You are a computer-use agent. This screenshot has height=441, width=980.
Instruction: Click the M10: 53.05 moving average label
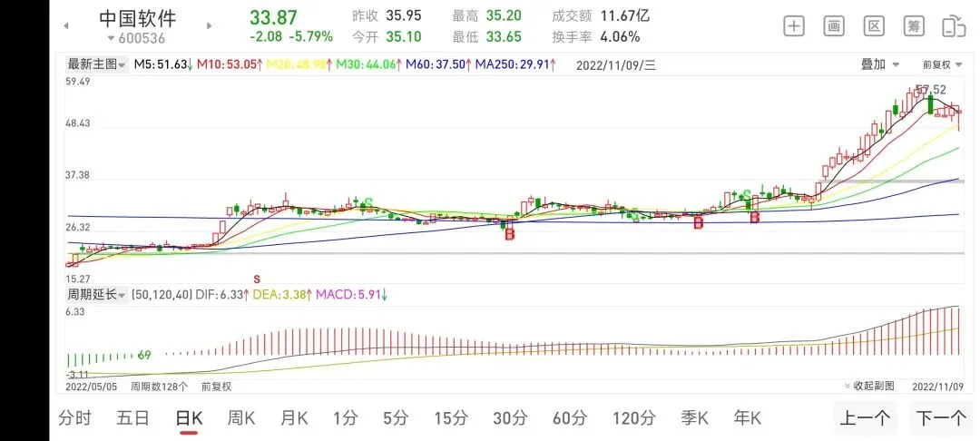[230, 64]
